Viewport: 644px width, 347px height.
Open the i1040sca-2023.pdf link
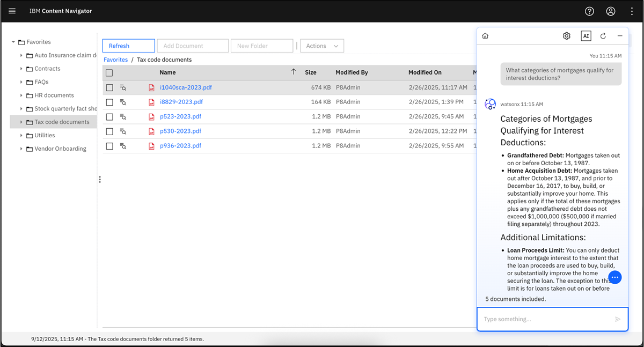click(x=186, y=87)
